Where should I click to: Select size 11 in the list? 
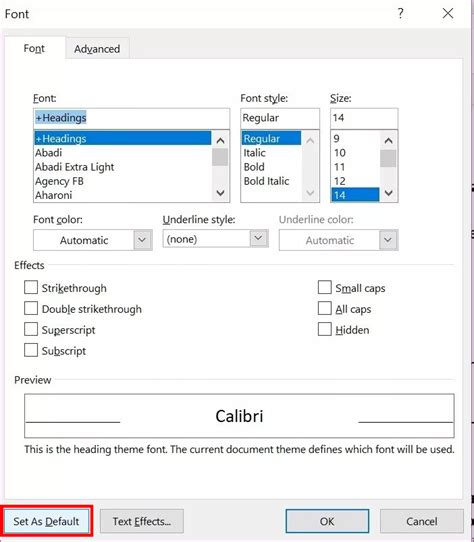coord(355,167)
